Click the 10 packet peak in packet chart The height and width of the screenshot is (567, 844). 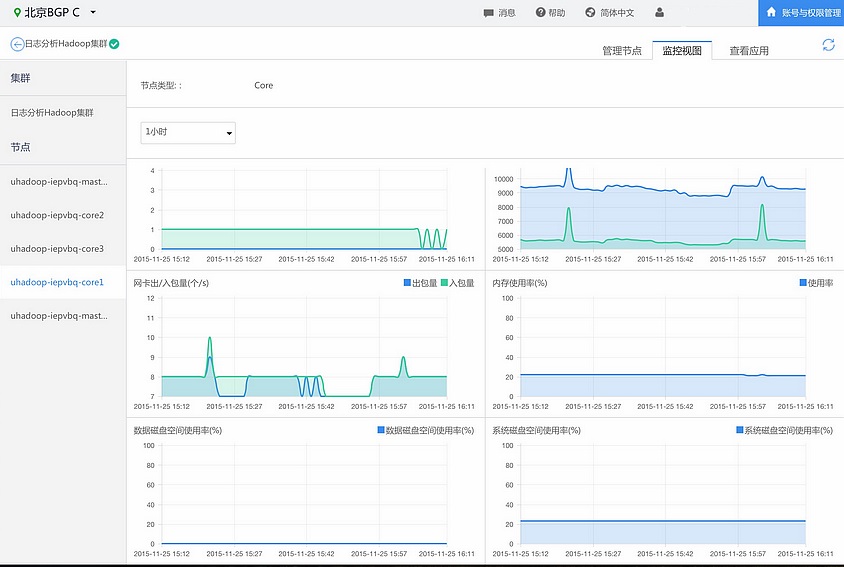point(210,339)
